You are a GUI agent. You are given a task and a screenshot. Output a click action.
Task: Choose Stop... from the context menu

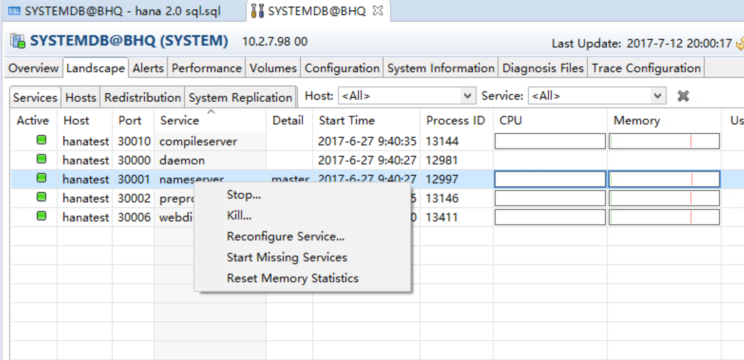point(244,195)
